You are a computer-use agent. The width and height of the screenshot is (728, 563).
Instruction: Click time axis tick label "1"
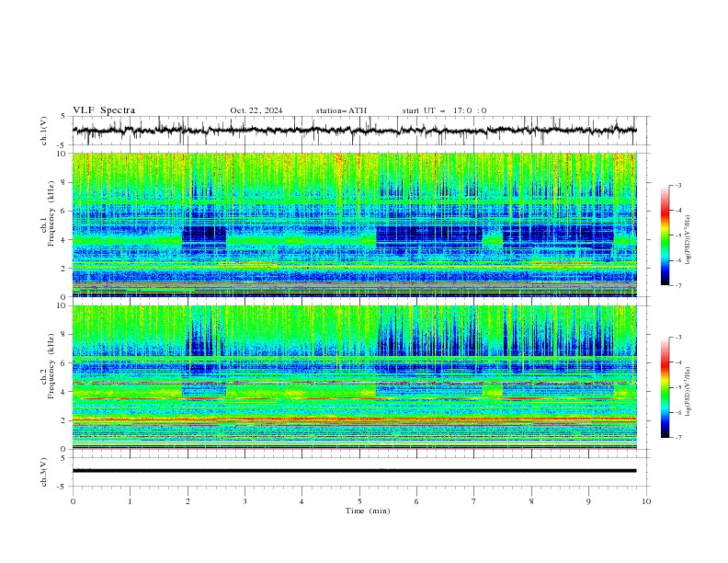pyautogui.click(x=130, y=501)
